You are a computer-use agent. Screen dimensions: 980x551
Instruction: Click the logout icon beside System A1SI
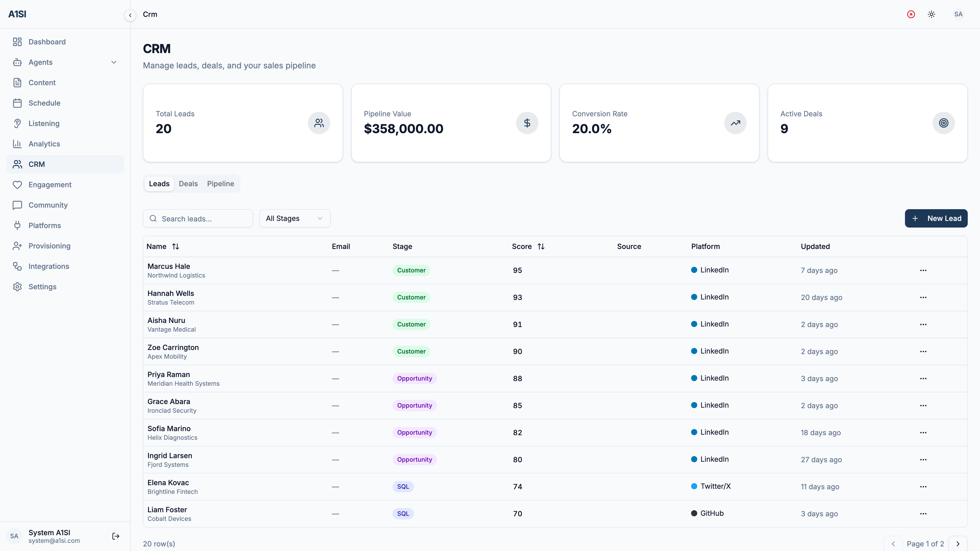pos(116,536)
